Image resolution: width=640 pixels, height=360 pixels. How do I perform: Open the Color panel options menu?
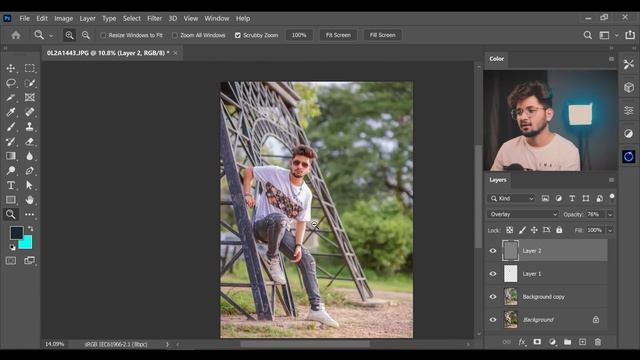pyautogui.click(x=611, y=59)
